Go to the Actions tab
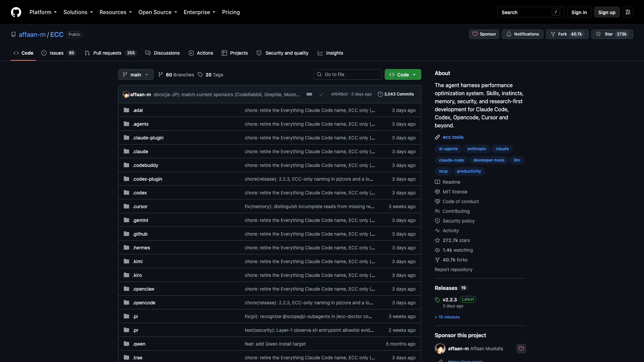The width and height of the screenshot is (644, 362). 201,53
